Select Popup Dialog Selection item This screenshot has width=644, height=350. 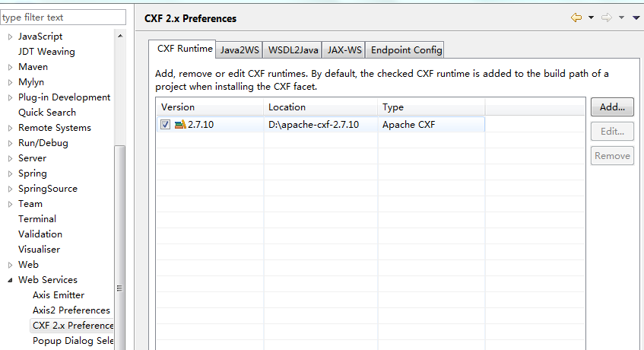tap(73, 341)
